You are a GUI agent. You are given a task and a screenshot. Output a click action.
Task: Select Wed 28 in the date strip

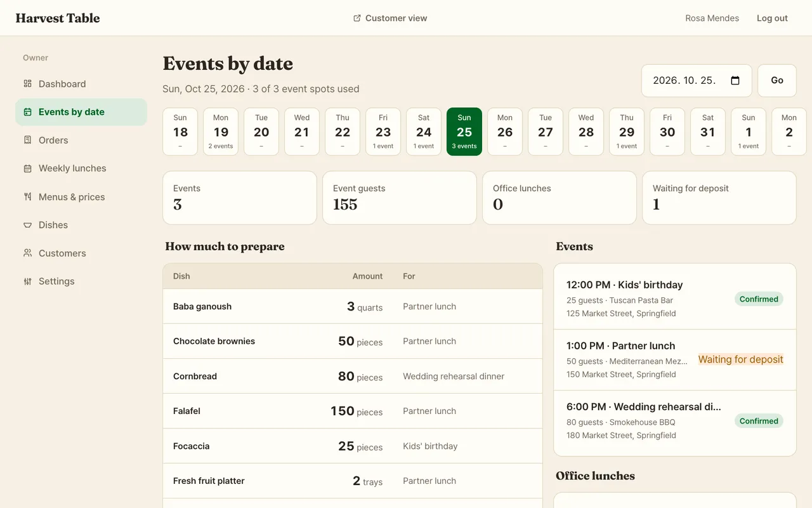tap(586, 131)
